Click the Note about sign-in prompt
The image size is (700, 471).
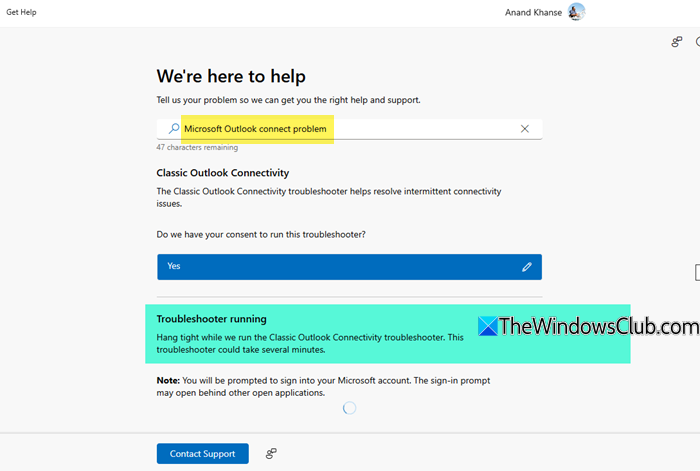[323, 387]
